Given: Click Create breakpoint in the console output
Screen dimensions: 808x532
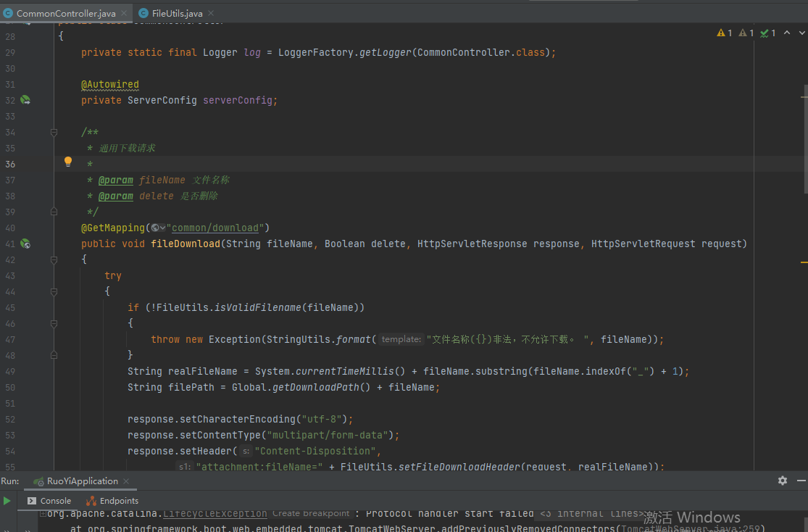Looking at the screenshot, I should (311, 513).
